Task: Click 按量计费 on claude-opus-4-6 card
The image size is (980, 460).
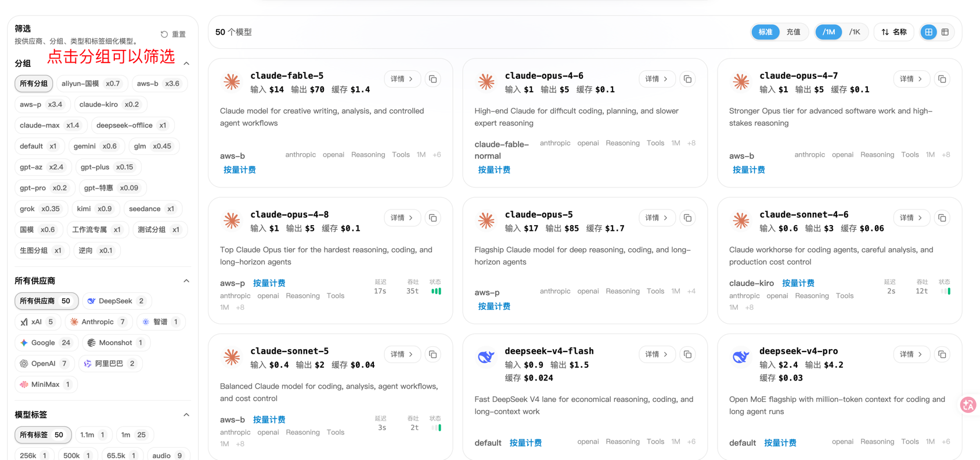Action: pyautogui.click(x=494, y=170)
